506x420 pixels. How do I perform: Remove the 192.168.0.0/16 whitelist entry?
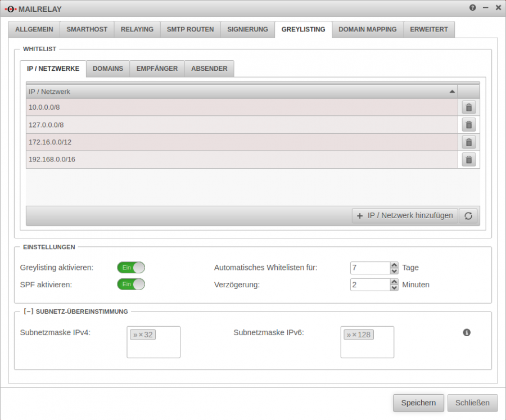468,159
